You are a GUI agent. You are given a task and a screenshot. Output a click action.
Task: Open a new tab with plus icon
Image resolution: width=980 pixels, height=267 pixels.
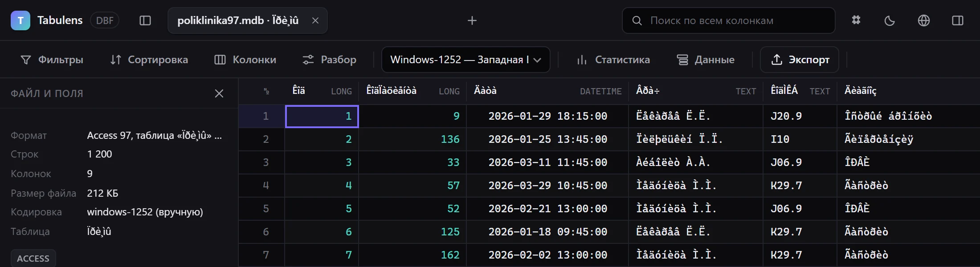point(472,20)
